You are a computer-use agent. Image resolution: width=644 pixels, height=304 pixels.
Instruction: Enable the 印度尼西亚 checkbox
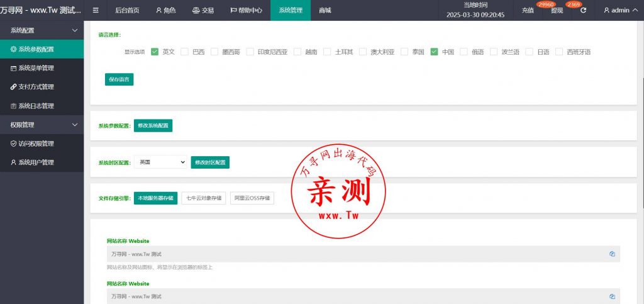point(250,52)
